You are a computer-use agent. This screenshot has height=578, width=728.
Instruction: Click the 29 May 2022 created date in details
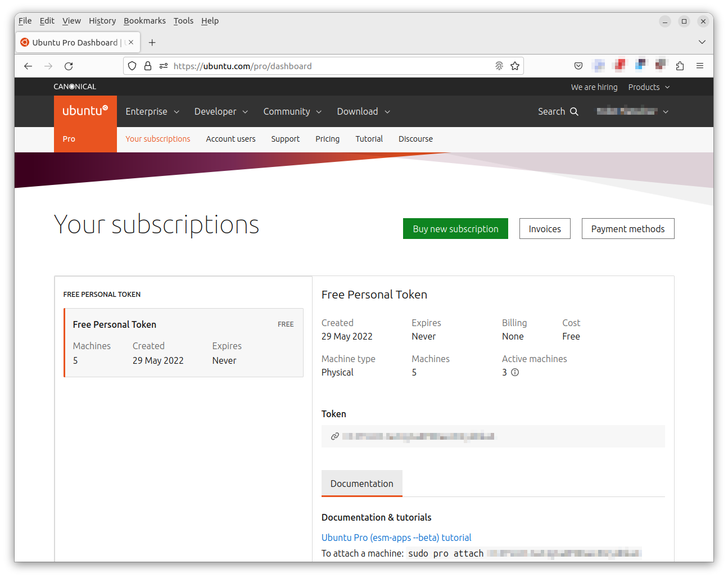[347, 336]
